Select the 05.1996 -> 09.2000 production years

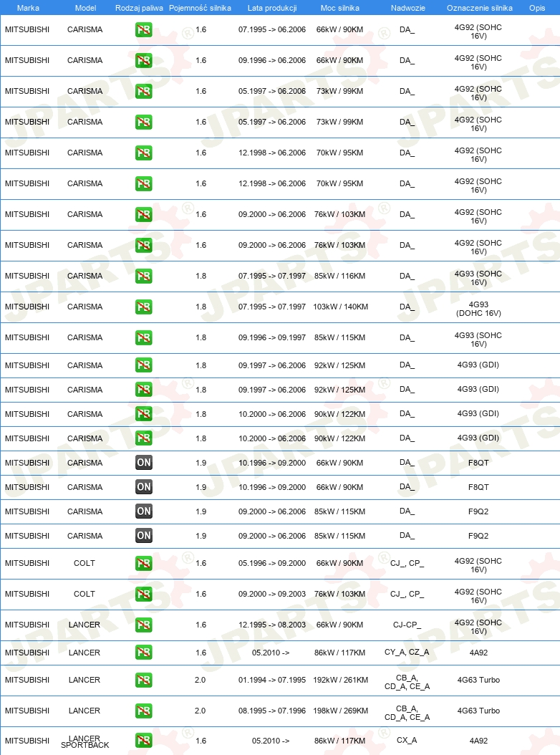[x=272, y=563]
